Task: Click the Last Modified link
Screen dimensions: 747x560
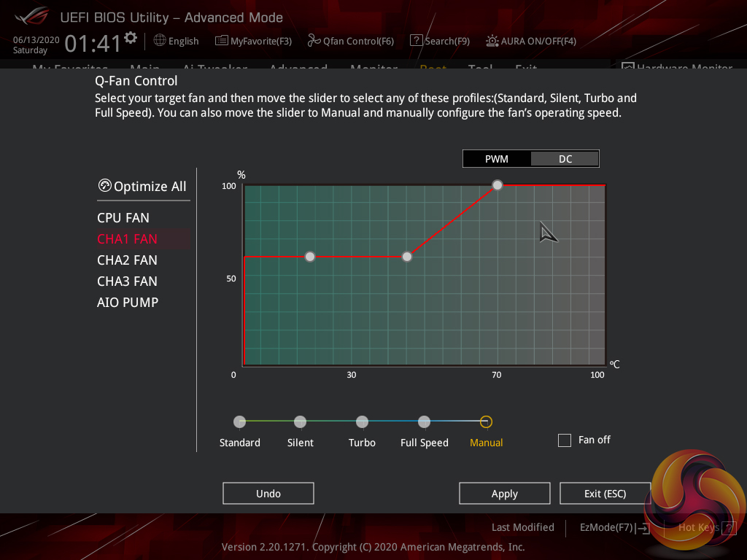Action: pyautogui.click(x=522, y=527)
